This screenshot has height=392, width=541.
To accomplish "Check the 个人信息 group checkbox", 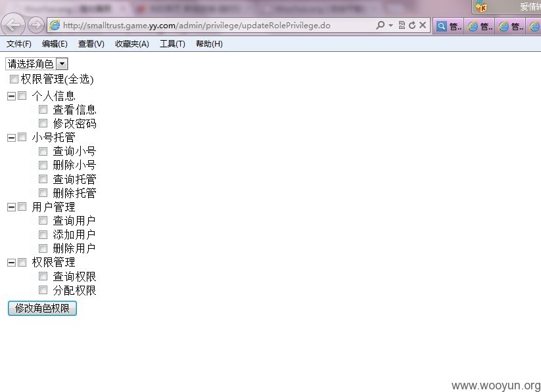I will tap(22, 95).
